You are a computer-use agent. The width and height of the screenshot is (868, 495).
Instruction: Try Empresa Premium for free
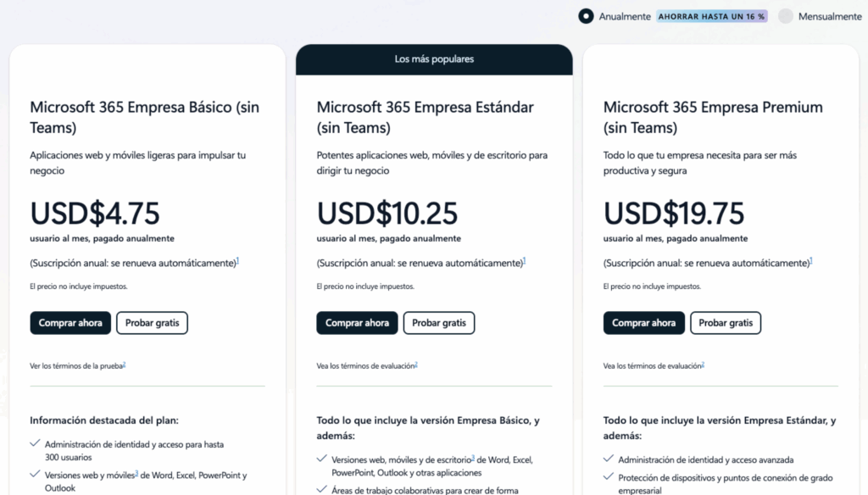(726, 323)
